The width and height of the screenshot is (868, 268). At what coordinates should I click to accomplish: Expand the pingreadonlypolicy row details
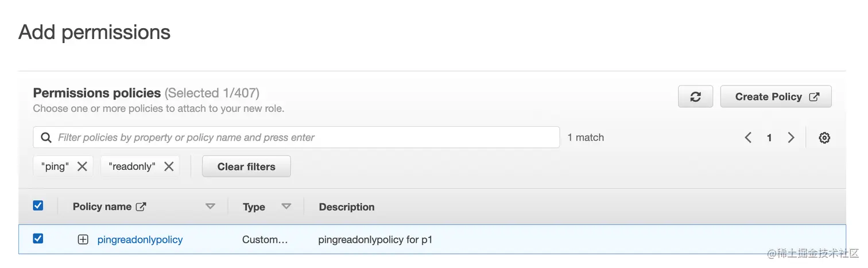point(83,240)
